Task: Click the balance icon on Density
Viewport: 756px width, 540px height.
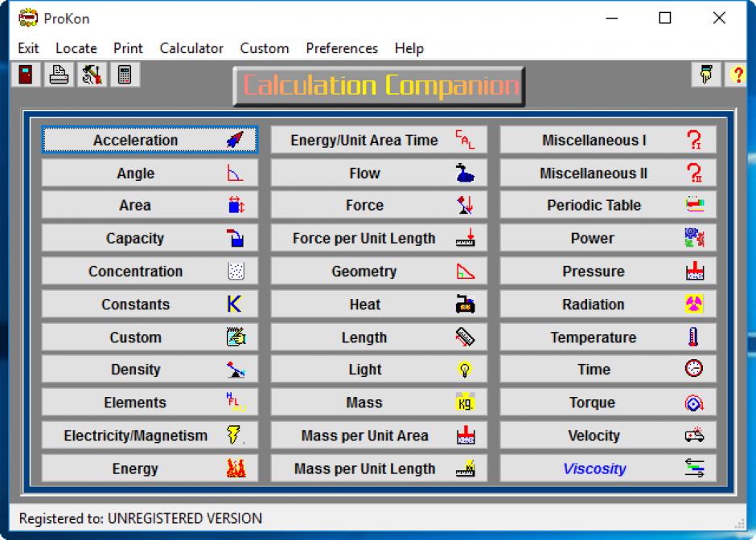Action: click(236, 370)
